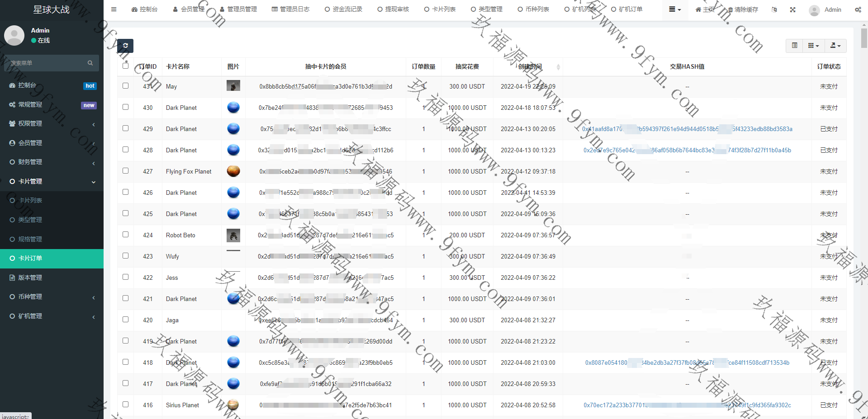Open 卡片列表 in the sidebar submenu
Image resolution: width=868 pixels, height=419 pixels.
pyautogui.click(x=30, y=200)
